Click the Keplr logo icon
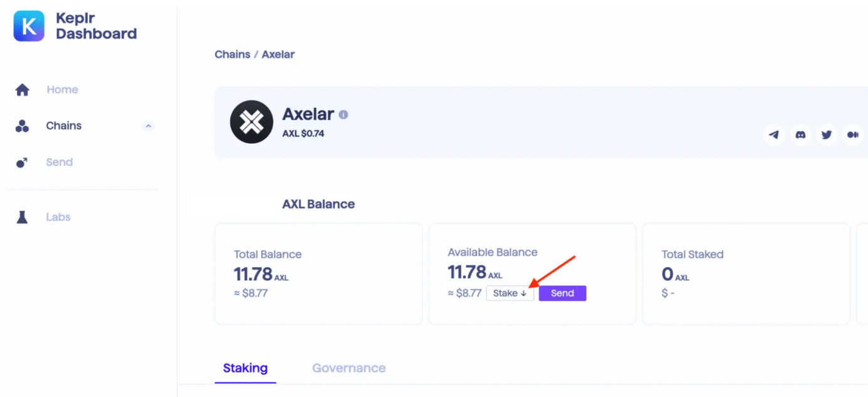 tap(29, 26)
